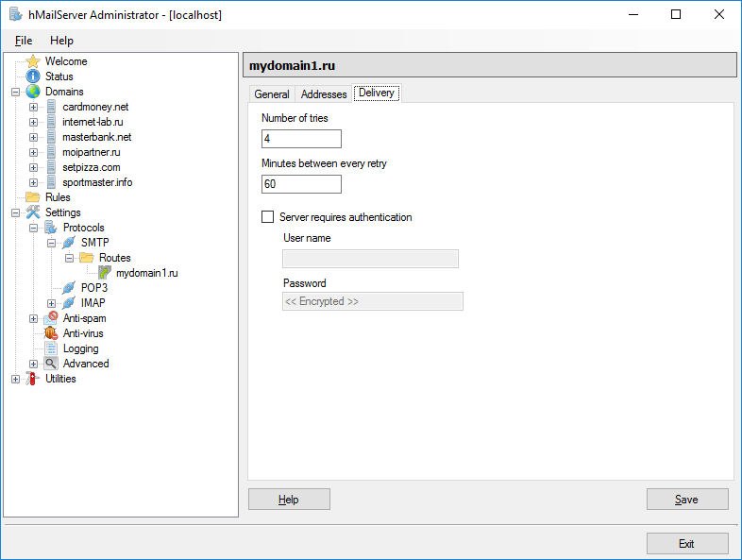Screen dimensions: 742x560
Task: Click the POP3 plug icon
Action: pos(69,287)
